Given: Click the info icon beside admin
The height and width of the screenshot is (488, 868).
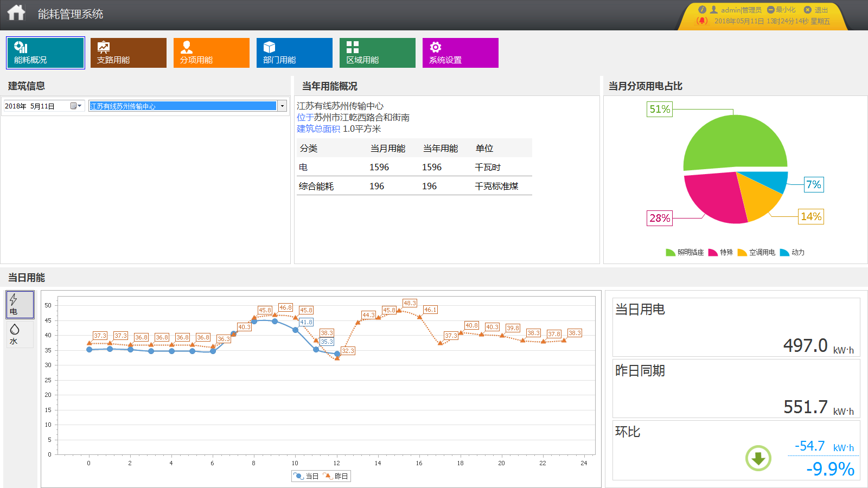Looking at the screenshot, I should coord(702,10).
